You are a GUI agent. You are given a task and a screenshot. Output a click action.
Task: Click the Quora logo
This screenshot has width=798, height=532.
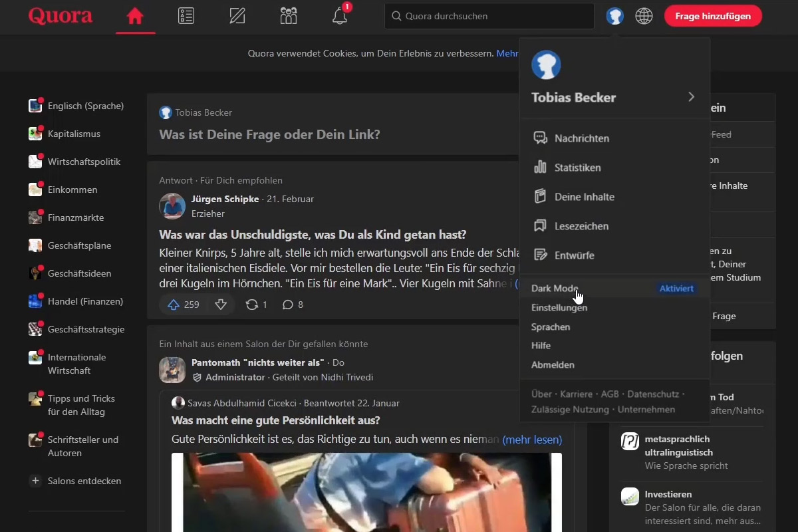pos(61,15)
